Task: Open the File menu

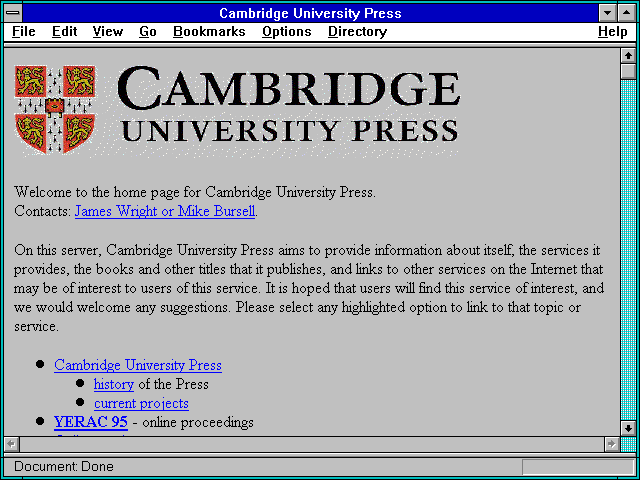Action: [x=24, y=32]
